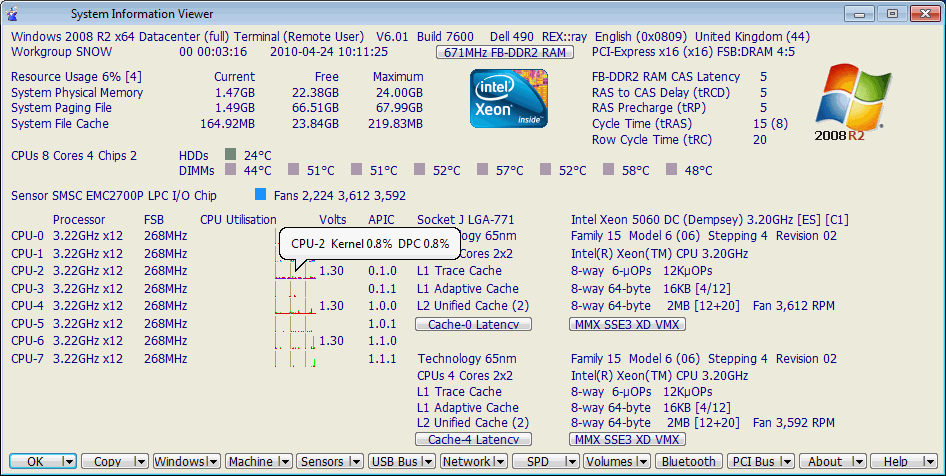Click the CPU-2 utilisation graph

pos(296,271)
